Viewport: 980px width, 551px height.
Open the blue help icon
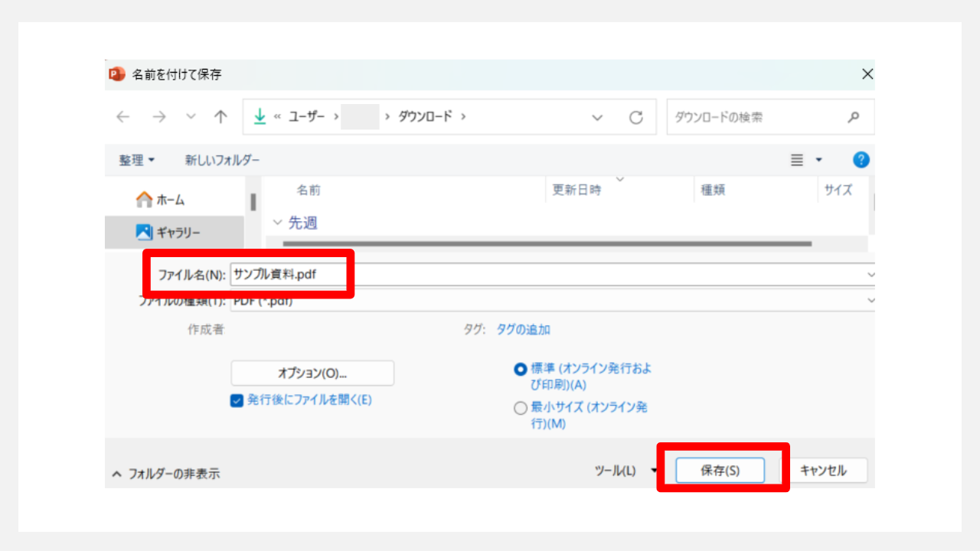861,160
